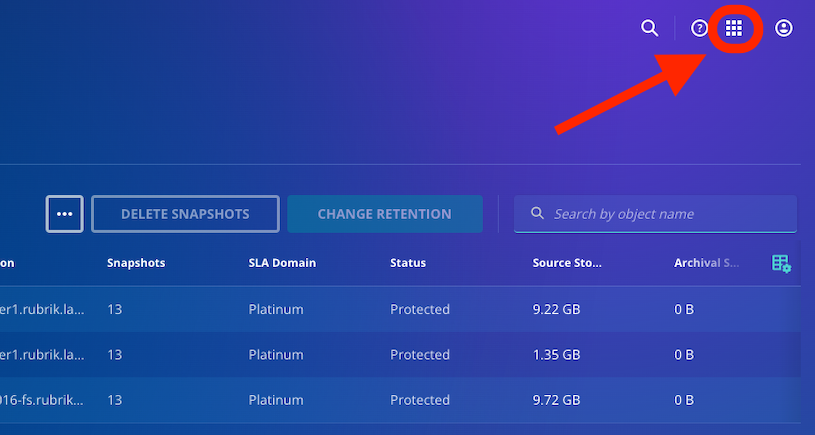Click the Change Retention button

[x=384, y=213]
